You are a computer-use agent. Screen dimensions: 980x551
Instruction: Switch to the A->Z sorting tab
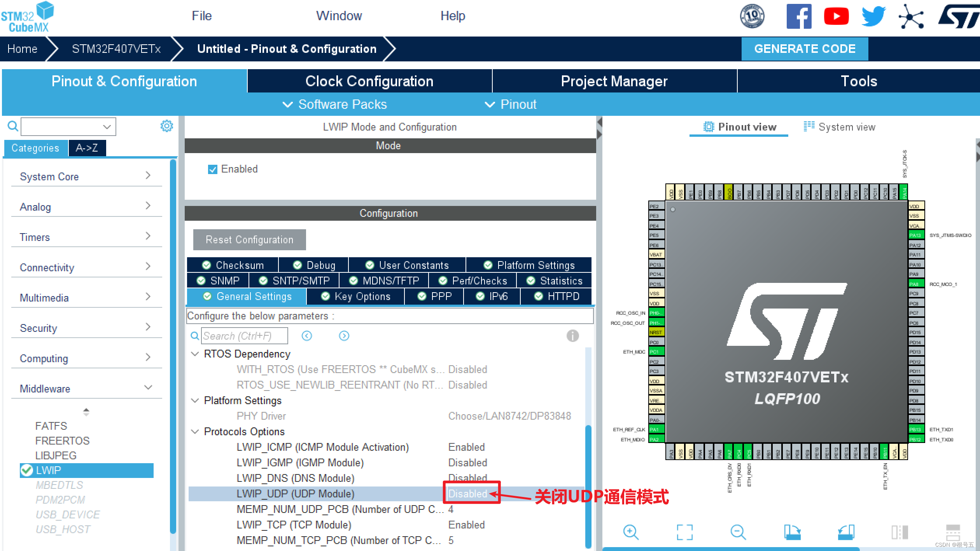[x=87, y=148]
